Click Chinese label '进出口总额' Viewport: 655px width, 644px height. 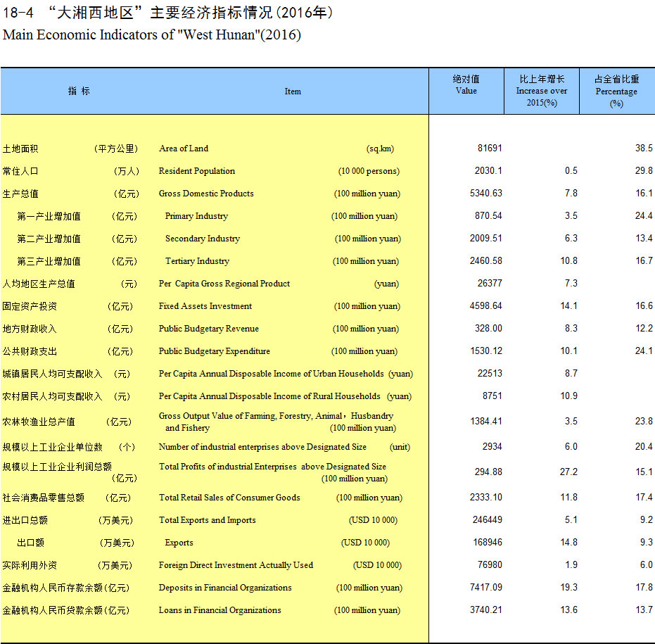[x=25, y=520]
